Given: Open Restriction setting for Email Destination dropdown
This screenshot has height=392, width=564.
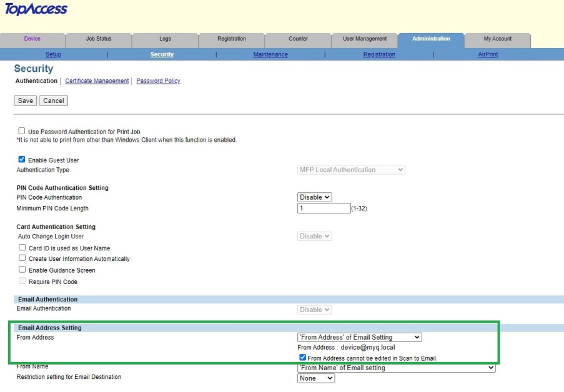Looking at the screenshot, I should [x=316, y=378].
